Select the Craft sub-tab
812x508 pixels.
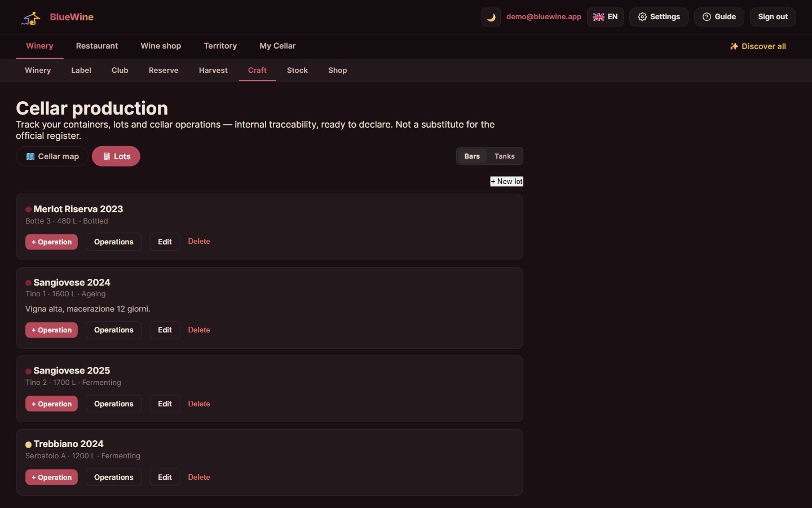pos(257,70)
